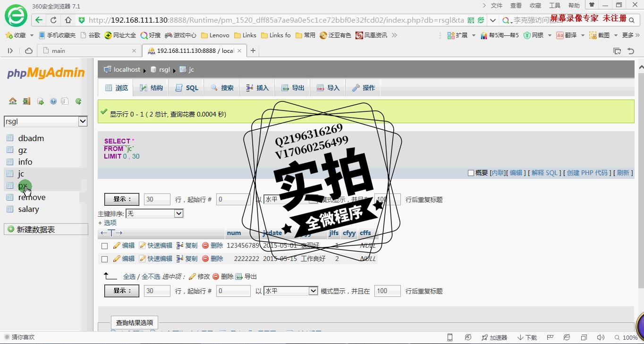Reload navigation frame green icon
The width and height of the screenshot is (644, 344).
[78, 101]
